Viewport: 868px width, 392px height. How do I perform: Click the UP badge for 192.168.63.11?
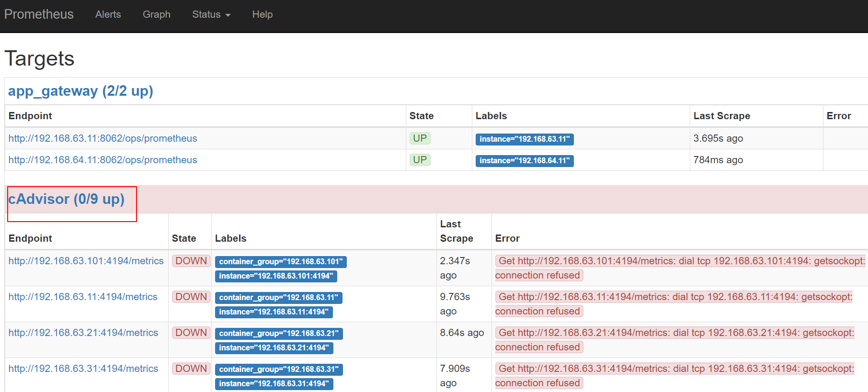tap(420, 138)
